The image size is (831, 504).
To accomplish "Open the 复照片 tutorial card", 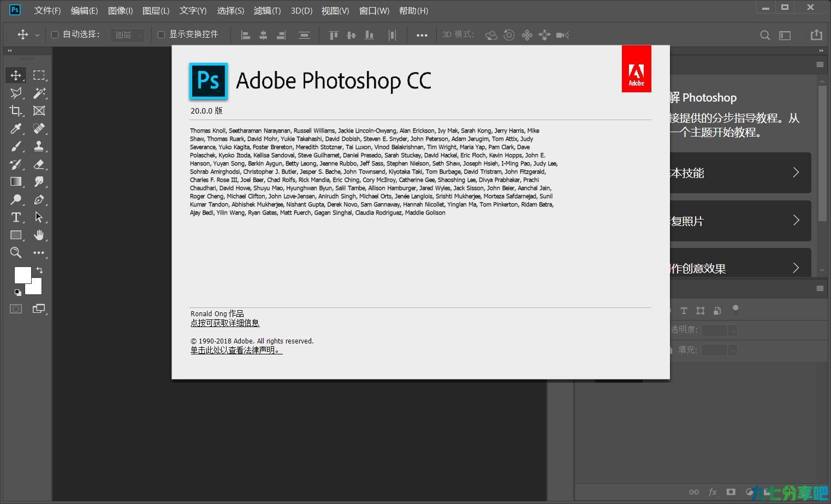I will pyautogui.click(x=740, y=221).
